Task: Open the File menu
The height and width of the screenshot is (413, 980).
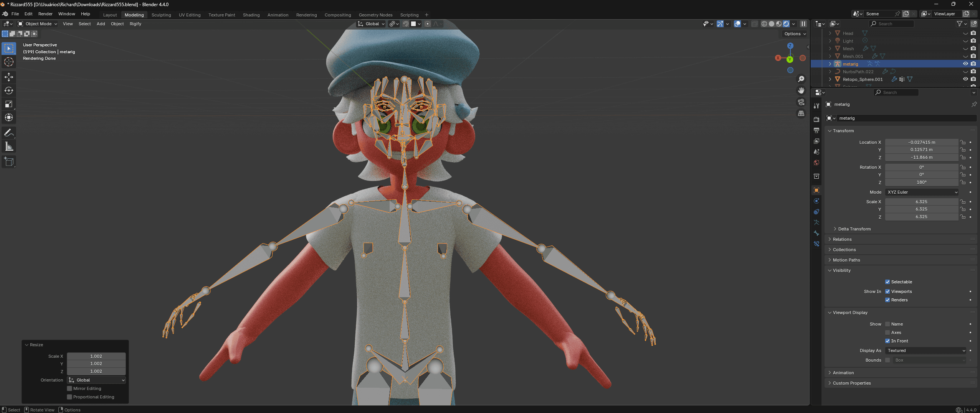Action: click(15, 14)
